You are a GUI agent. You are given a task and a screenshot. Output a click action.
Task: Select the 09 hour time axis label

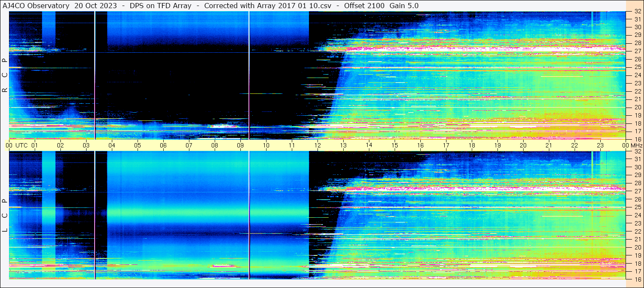[x=240, y=145]
